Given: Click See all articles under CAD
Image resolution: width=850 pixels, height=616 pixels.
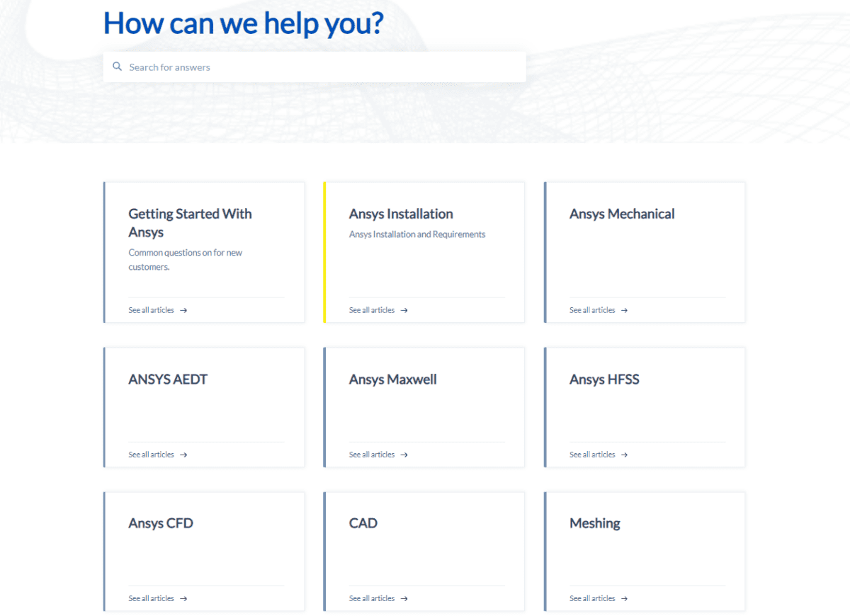Looking at the screenshot, I should pos(372,598).
